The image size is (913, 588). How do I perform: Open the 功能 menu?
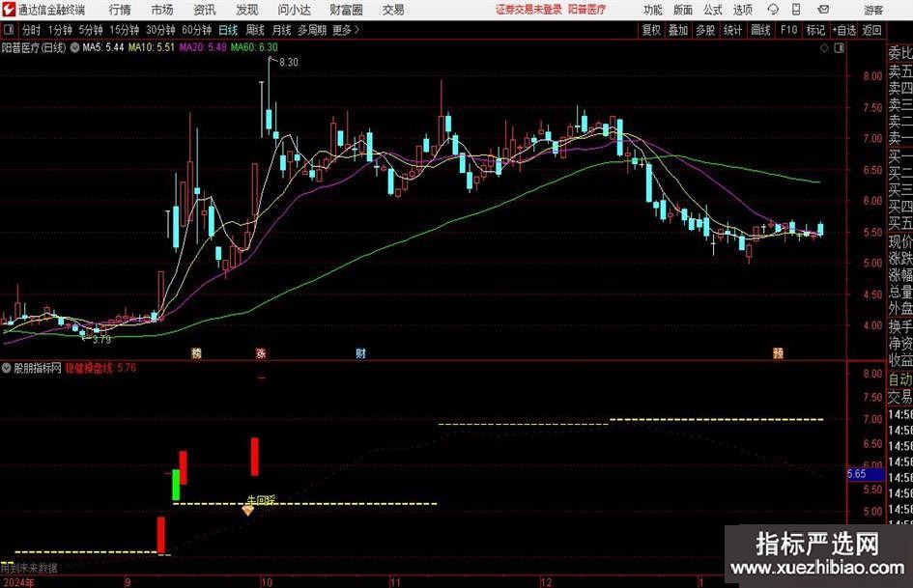(x=653, y=10)
